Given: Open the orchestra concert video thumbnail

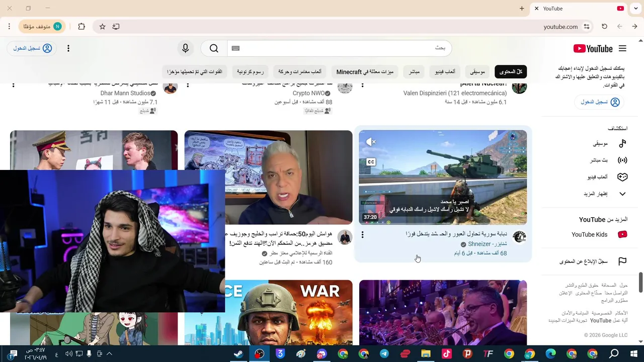Looking at the screenshot, I should [x=443, y=312].
